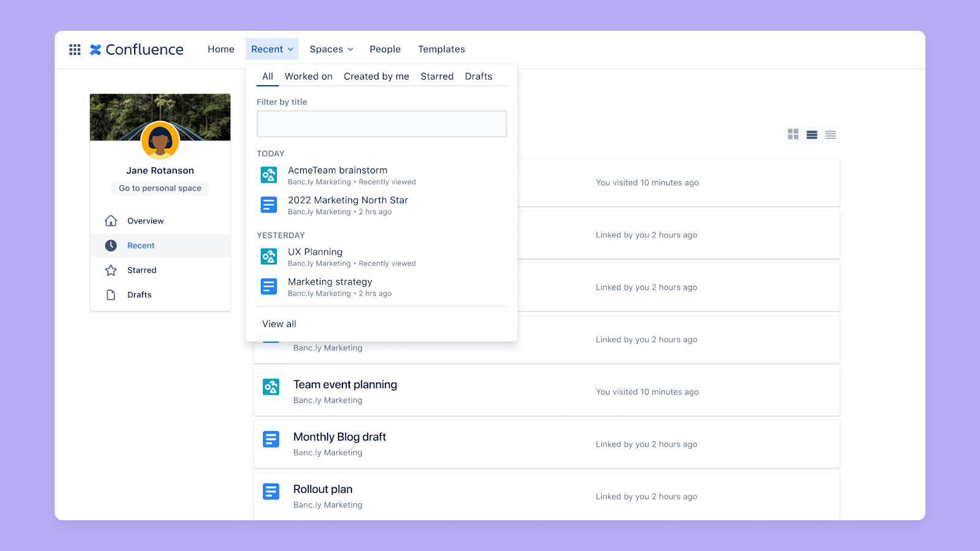
Task: Switch to the Worked on tab
Action: (x=308, y=76)
